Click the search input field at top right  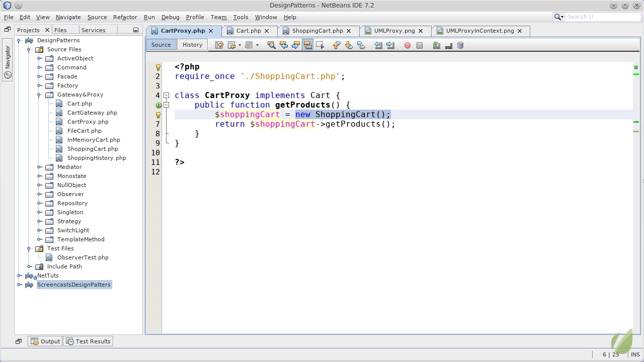[601, 17]
